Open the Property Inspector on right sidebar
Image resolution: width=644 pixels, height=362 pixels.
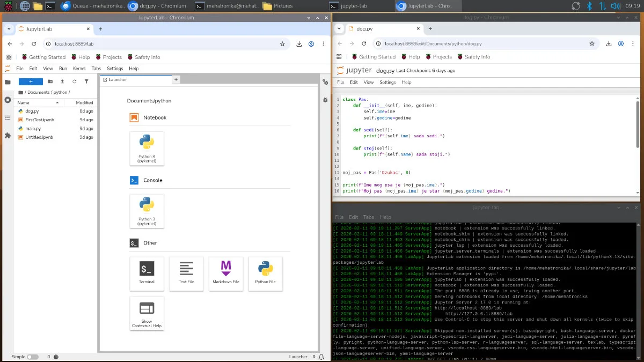(325, 82)
